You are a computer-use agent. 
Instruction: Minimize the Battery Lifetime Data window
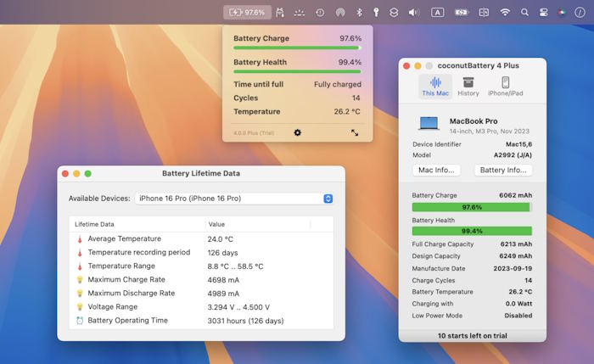click(76, 173)
